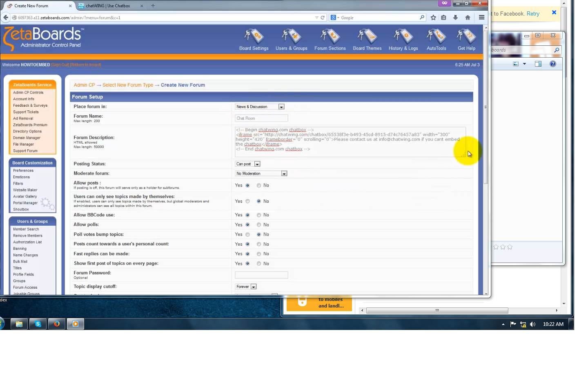The width and height of the screenshot is (588, 368).
Task: Open the AutoTools section
Action: [436, 40]
